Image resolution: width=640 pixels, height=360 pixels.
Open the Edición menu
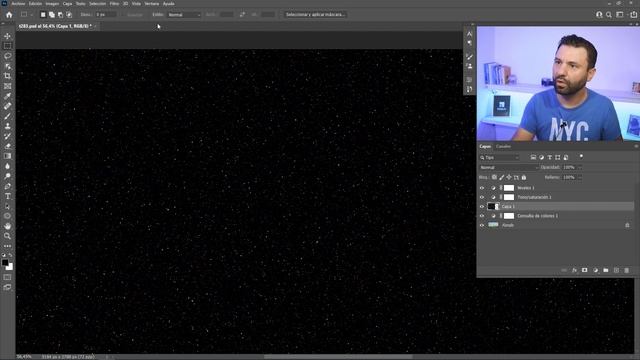point(35,4)
